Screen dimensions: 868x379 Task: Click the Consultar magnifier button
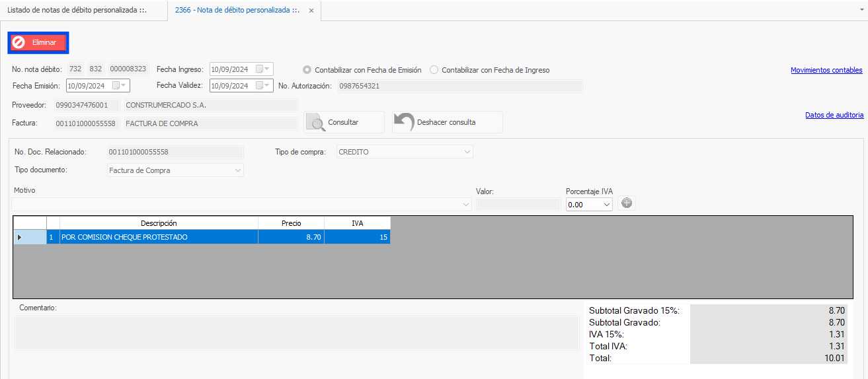click(x=344, y=122)
